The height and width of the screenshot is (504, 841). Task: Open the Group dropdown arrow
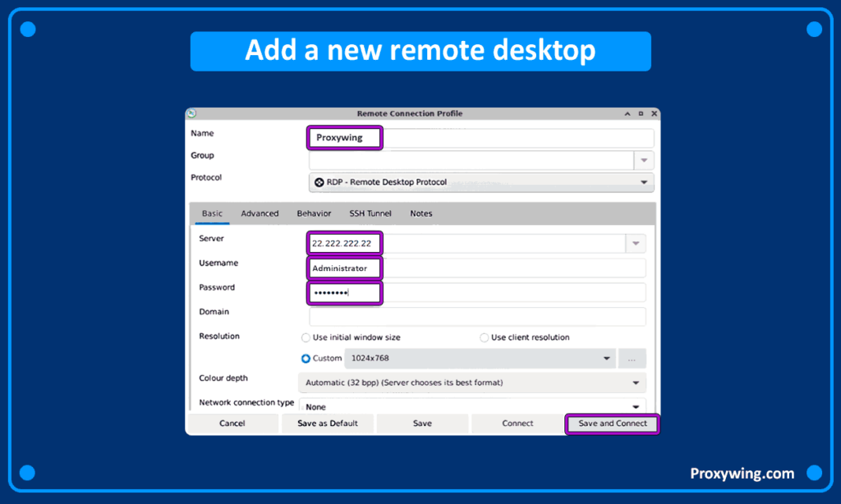pos(644,160)
